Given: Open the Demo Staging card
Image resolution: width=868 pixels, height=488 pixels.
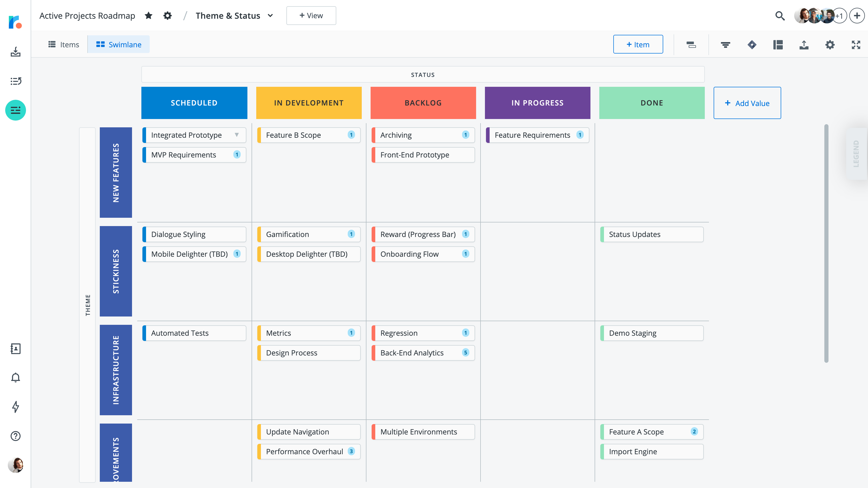Looking at the screenshot, I should [652, 333].
